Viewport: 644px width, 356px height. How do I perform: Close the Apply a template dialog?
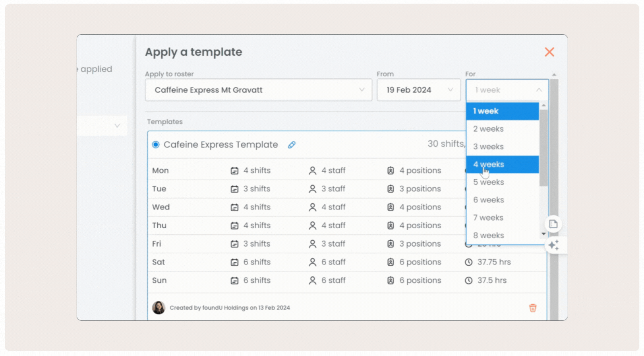pos(549,52)
